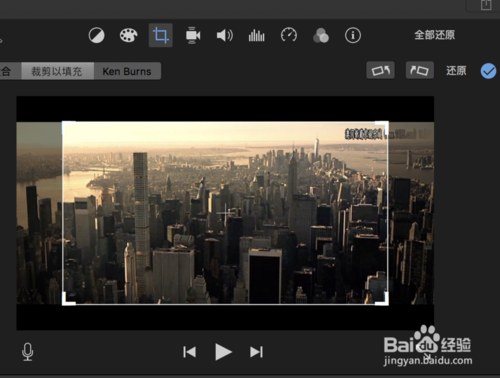Click the 还原 reset button
The image size is (500, 378).
coord(456,71)
